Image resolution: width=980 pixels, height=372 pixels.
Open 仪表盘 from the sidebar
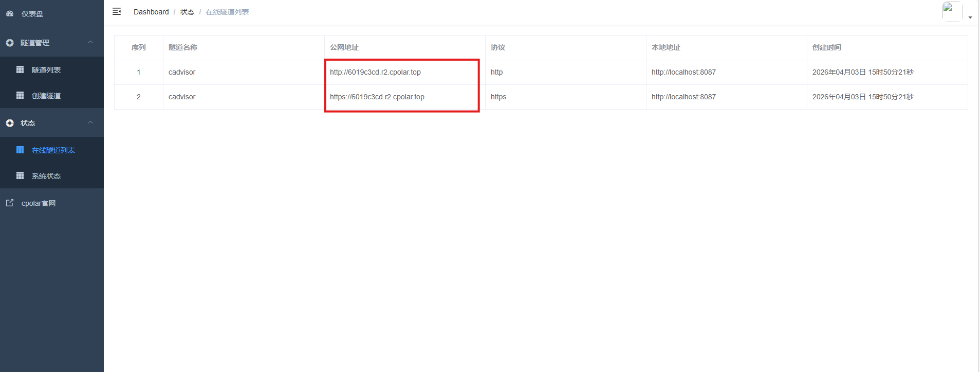tap(32, 14)
